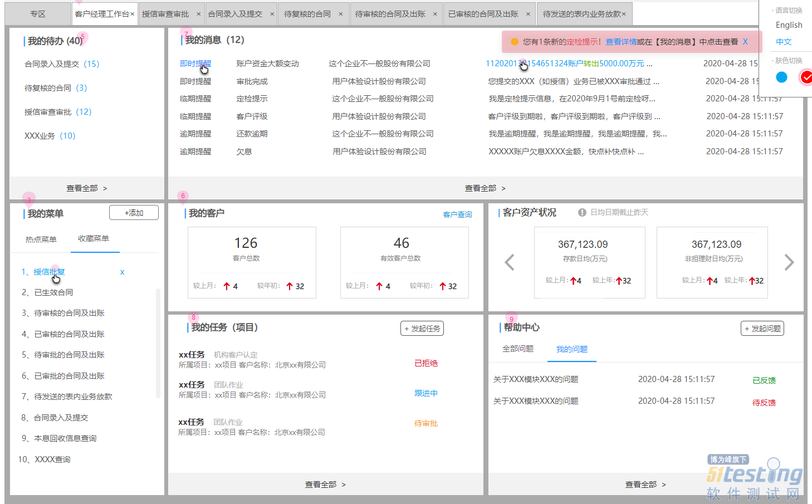The height and width of the screenshot is (504, 812).
Task: Open the 账户资金大额变动 message
Action: (x=267, y=63)
